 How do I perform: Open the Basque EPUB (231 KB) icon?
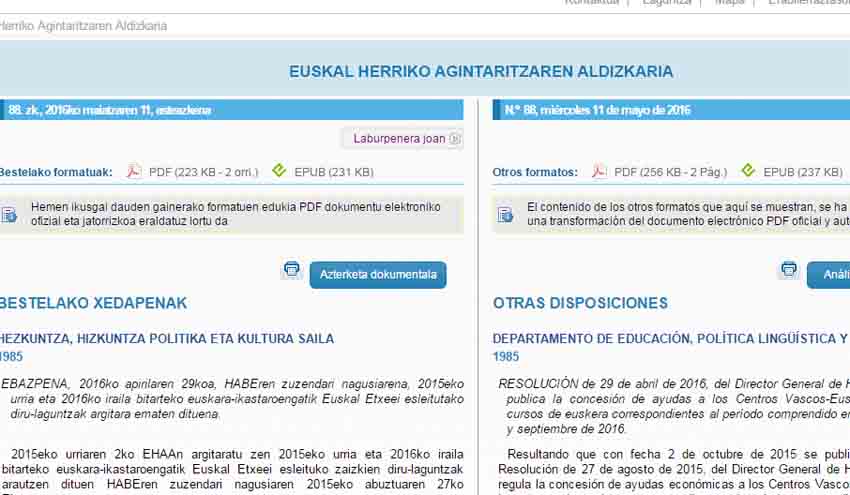point(279,171)
